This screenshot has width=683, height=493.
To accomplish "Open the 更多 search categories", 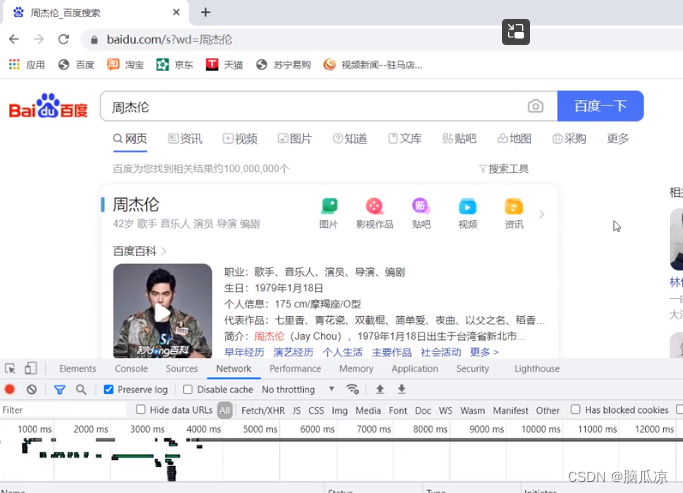I will pyautogui.click(x=618, y=139).
